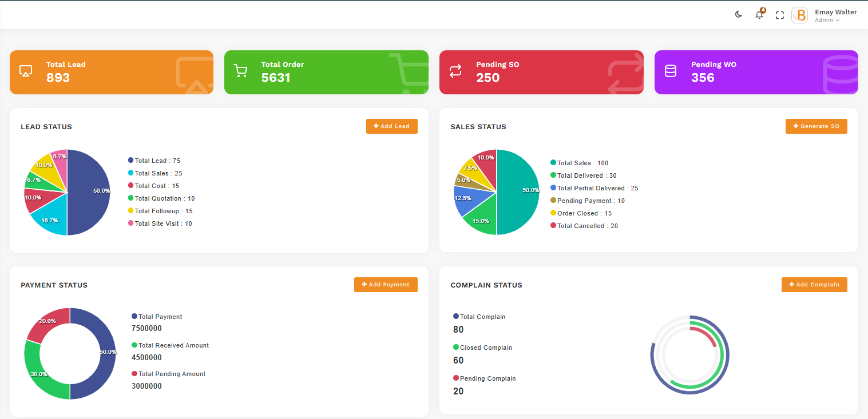The width and height of the screenshot is (868, 419).
Task: Expand the Admin user dropdown
Action: (827, 20)
